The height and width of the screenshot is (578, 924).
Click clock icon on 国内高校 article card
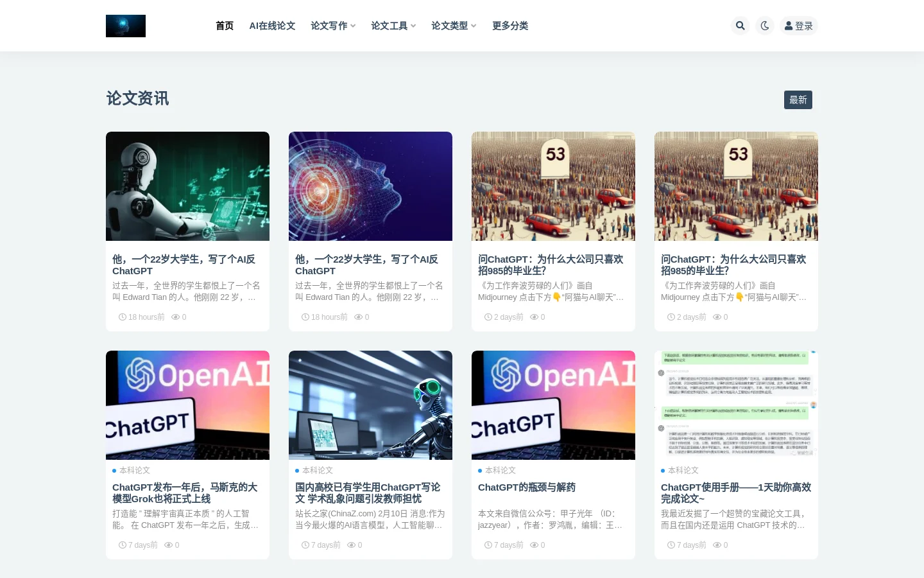tap(305, 545)
